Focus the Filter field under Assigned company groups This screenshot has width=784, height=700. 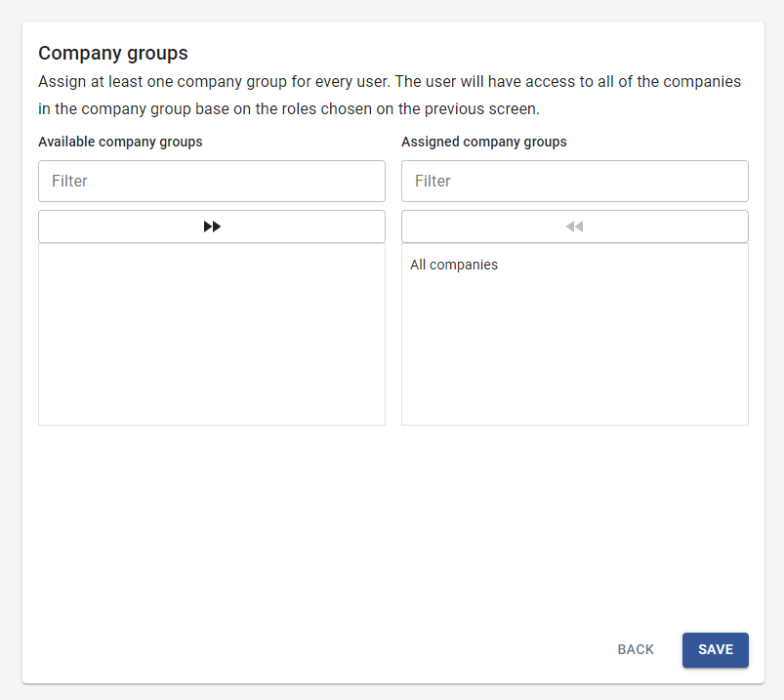coord(574,181)
